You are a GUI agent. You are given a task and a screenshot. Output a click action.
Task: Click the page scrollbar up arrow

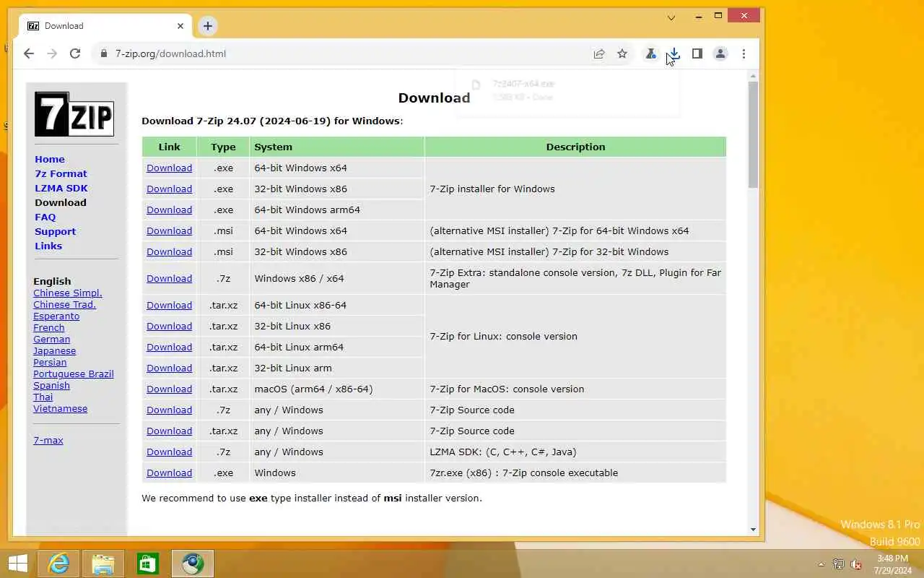coord(753,75)
